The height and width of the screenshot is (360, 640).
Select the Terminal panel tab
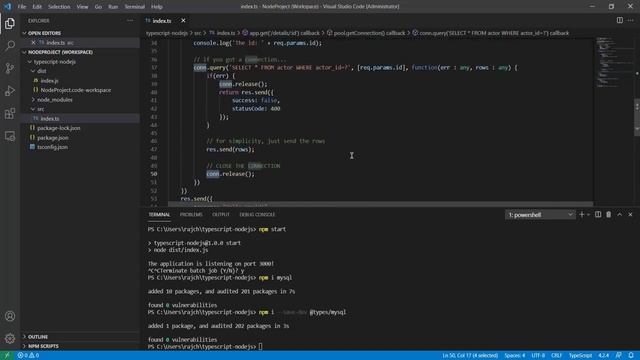coord(159,214)
